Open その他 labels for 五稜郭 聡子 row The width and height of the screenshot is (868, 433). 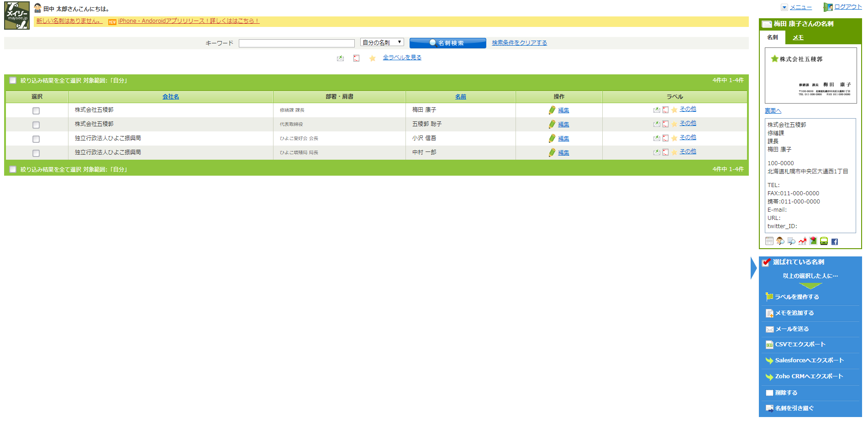(x=688, y=123)
